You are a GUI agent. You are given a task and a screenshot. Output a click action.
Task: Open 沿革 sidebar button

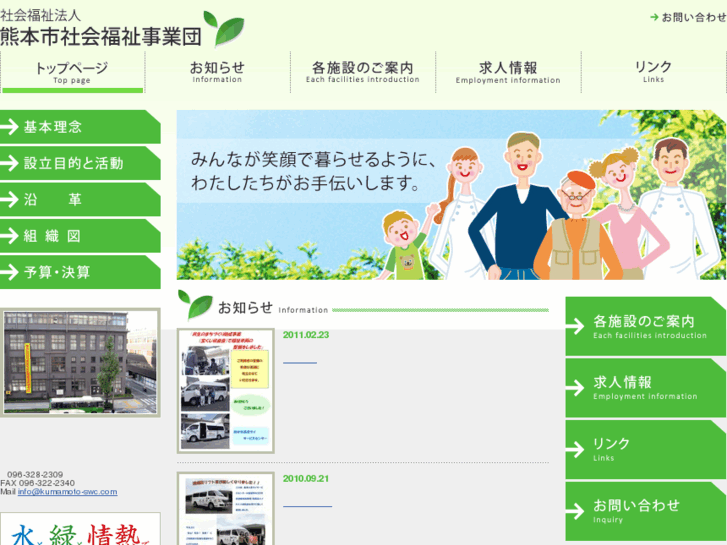point(80,199)
